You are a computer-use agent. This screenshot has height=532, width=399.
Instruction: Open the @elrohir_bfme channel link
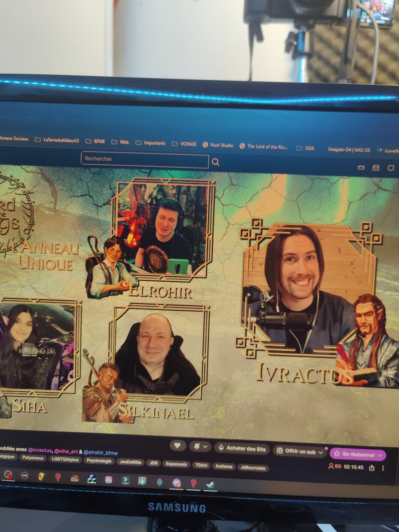click(101, 453)
